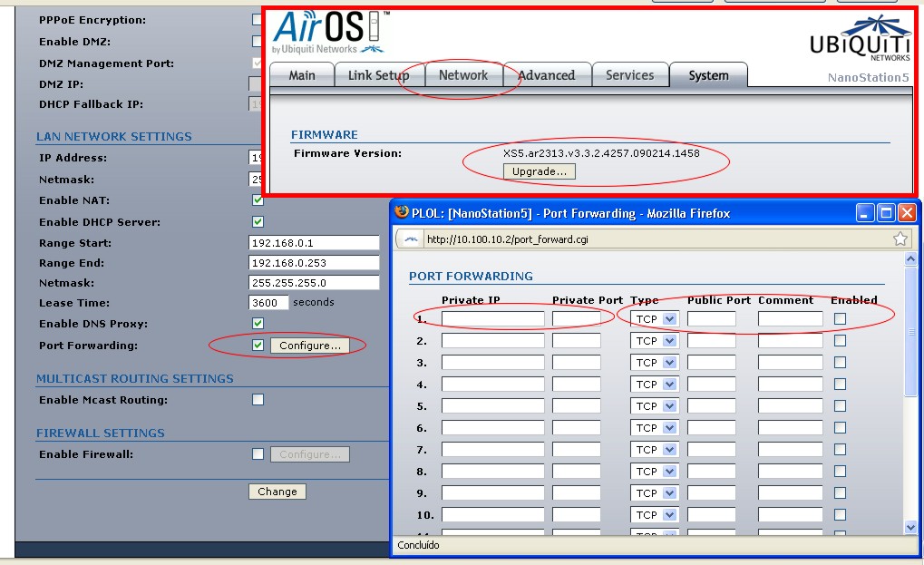Click the Ubiquiti Networks logo
Viewport: 924px width, 565px height.
861,40
